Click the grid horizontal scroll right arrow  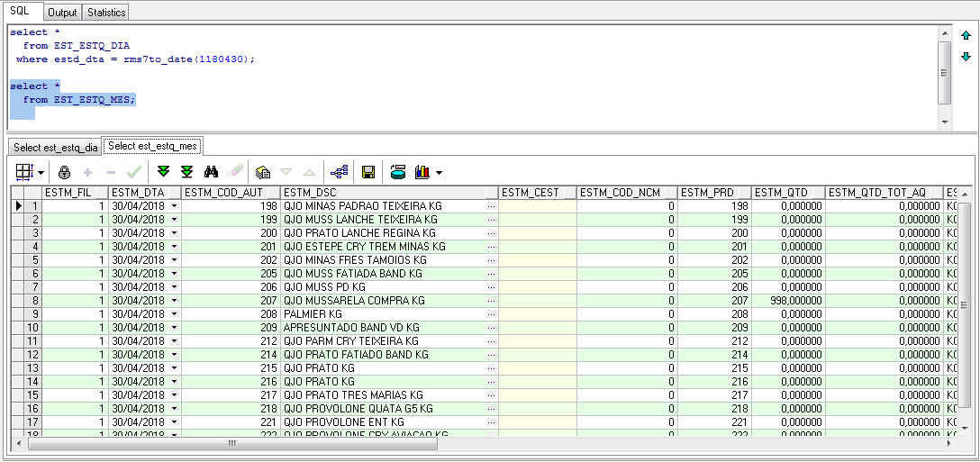[x=950, y=443]
